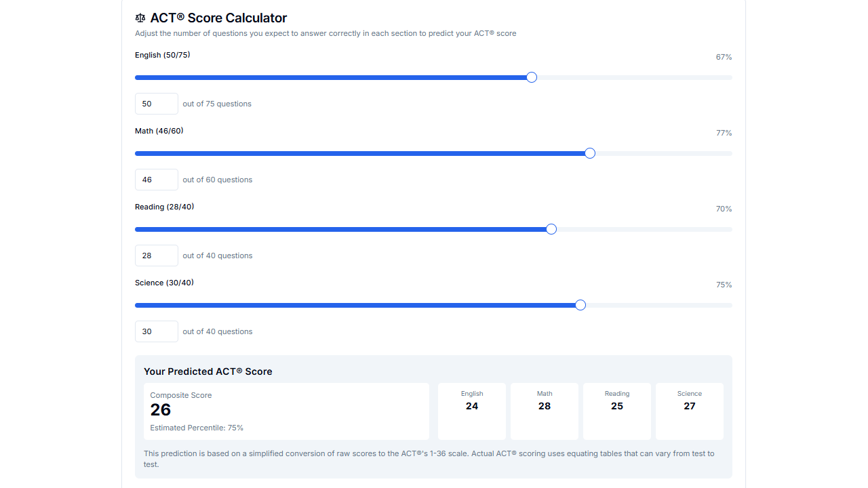Click the ACT Score Calculator heading

218,18
